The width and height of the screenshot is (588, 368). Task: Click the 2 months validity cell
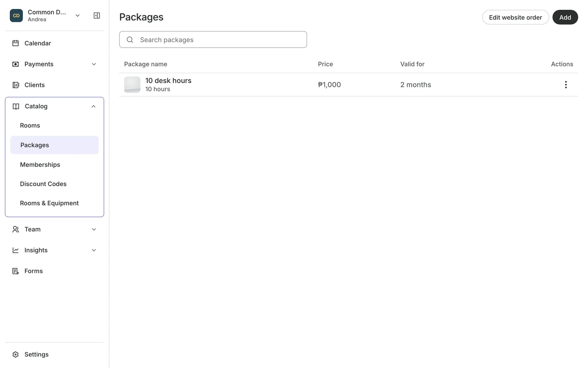coord(416,85)
